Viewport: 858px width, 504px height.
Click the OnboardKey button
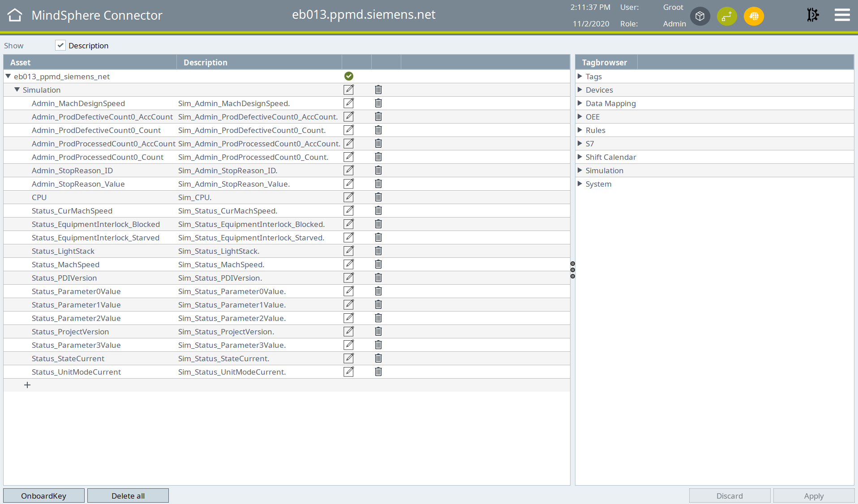[x=43, y=496]
